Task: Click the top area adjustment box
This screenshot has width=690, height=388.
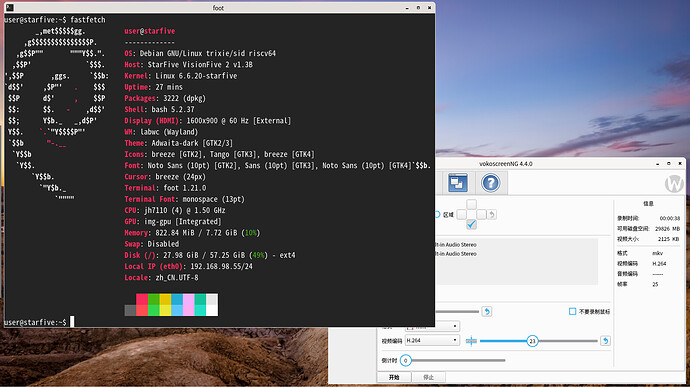Action: click(471, 204)
